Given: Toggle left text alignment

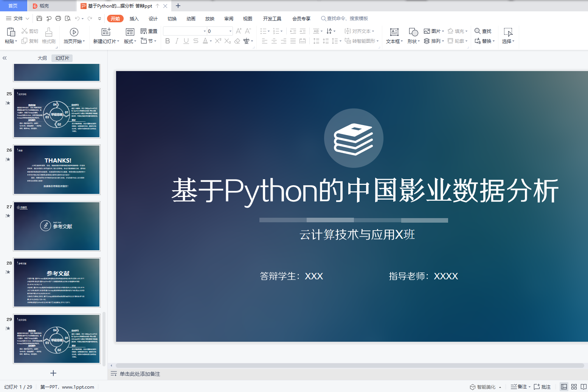Looking at the screenshot, I should pyautogui.click(x=265, y=41).
